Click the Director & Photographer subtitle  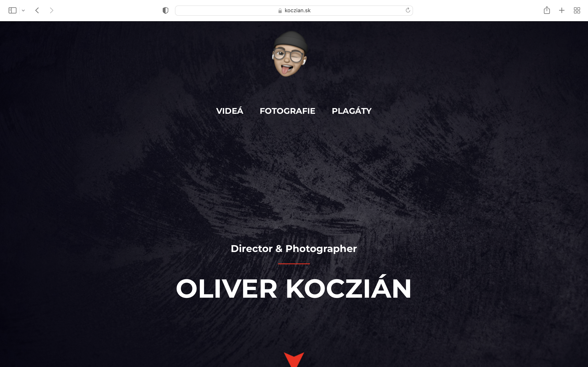click(x=294, y=249)
